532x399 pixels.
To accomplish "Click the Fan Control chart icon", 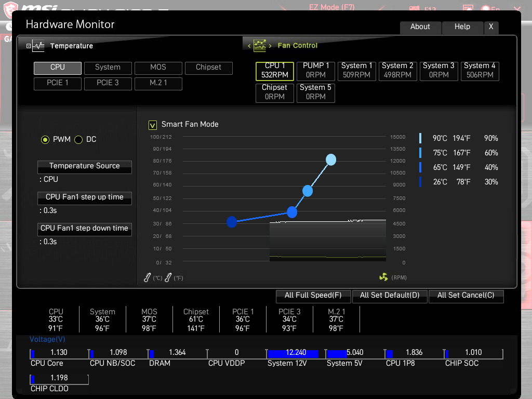I will point(260,46).
